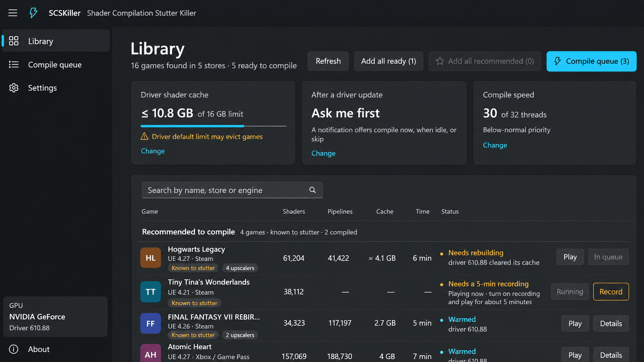Refresh the game library
Viewport: 644px width, 362px height.
(x=328, y=61)
